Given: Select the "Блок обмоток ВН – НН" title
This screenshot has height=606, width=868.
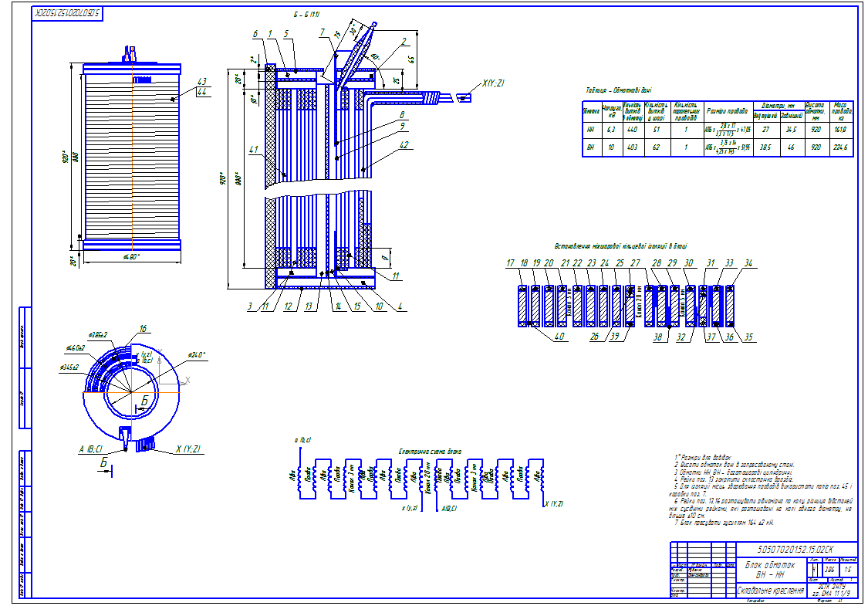Looking at the screenshot, I should [x=770, y=570].
